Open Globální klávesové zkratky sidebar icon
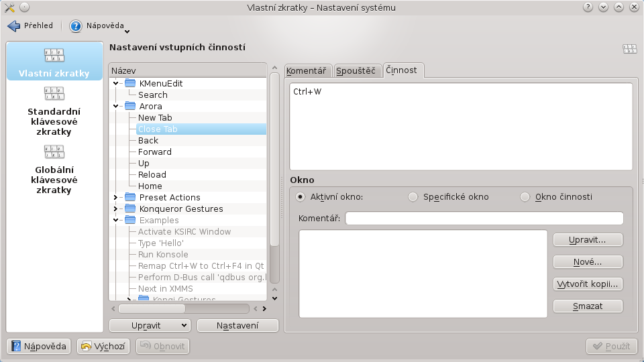Screen dimensions: 644x362 pyautogui.click(x=54, y=152)
